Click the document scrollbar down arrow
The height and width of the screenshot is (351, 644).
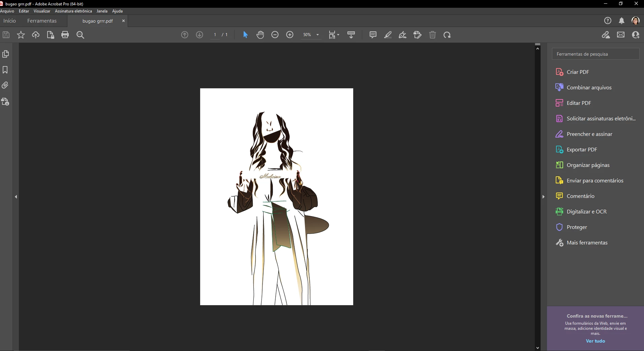click(538, 348)
